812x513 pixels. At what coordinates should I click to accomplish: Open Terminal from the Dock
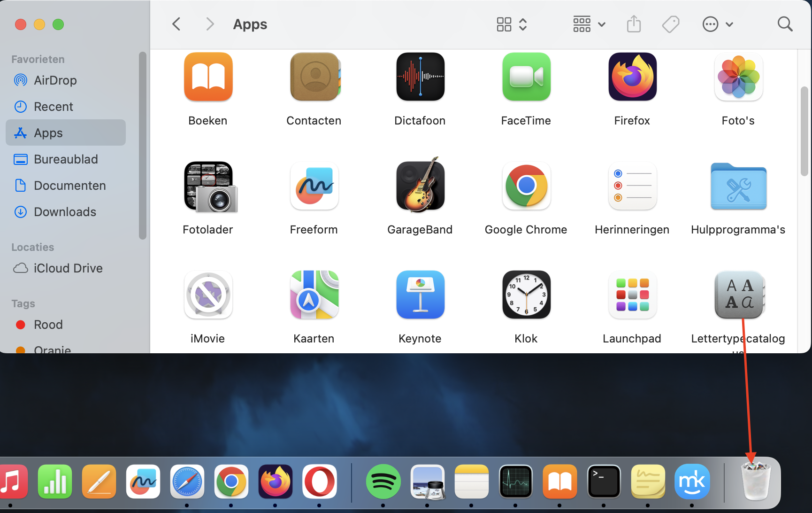point(604,482)
